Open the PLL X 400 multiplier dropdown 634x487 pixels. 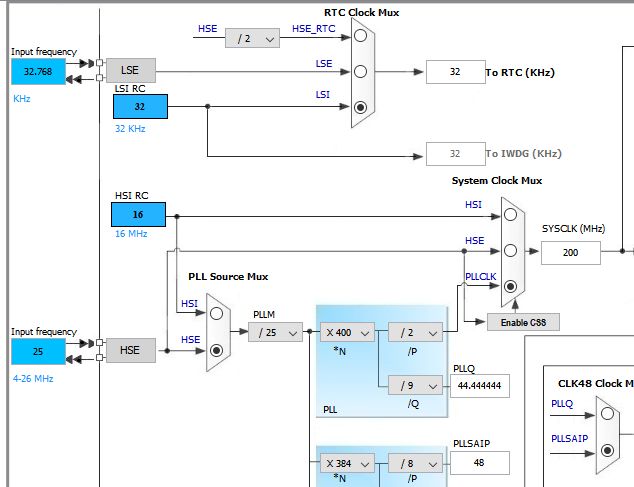347,332
